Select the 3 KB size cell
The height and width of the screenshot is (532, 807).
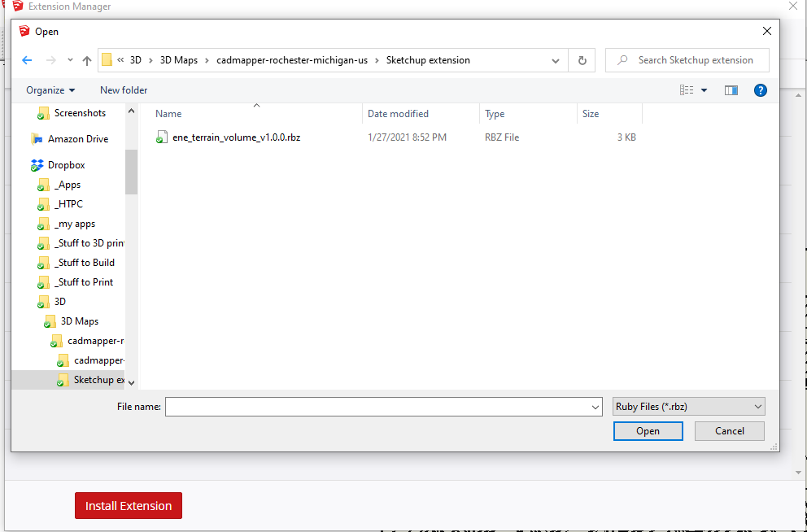(x=626, y=137)
